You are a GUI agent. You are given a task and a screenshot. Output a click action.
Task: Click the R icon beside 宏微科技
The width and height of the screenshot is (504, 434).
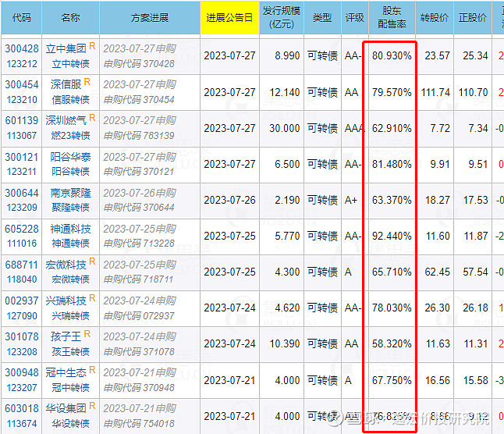[x=92, y=261]
